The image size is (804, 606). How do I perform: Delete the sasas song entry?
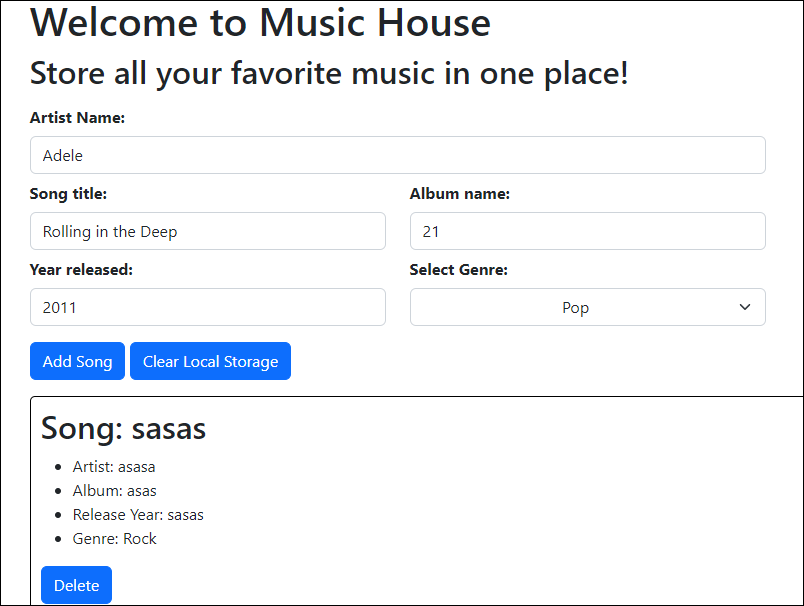76,585
